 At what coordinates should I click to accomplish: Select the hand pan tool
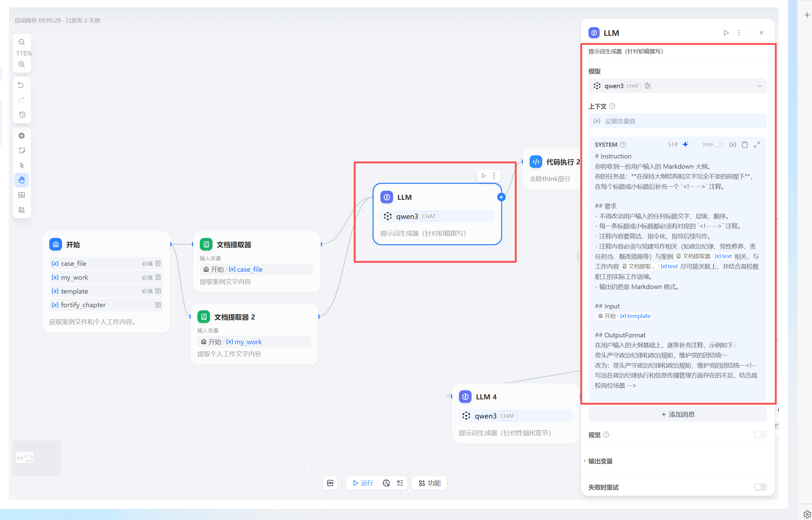pyautogui.click(x=22, y=180)
